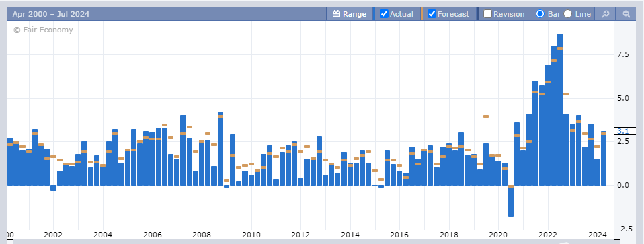Click the zoom out magnifier icon

tap(627, 14)
